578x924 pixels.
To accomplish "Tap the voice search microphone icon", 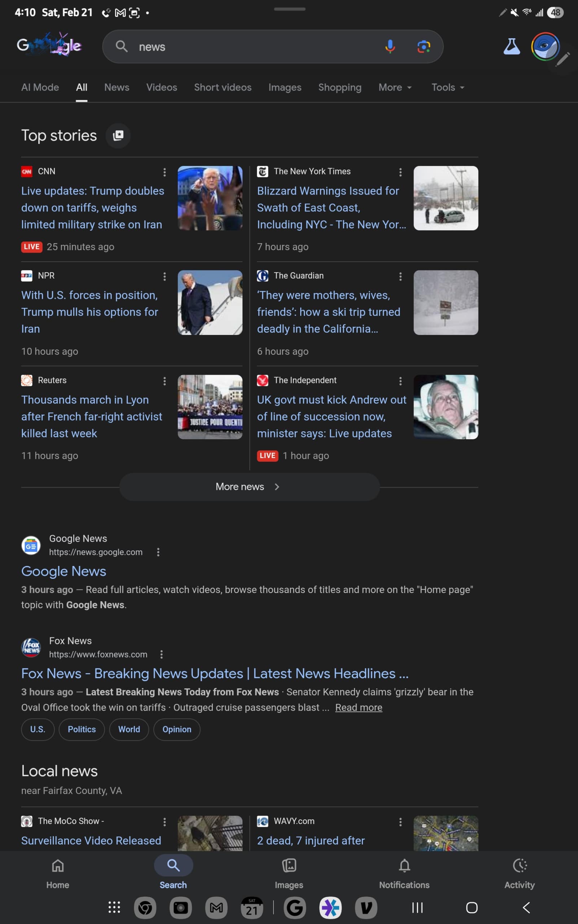I will coord(390,47).
